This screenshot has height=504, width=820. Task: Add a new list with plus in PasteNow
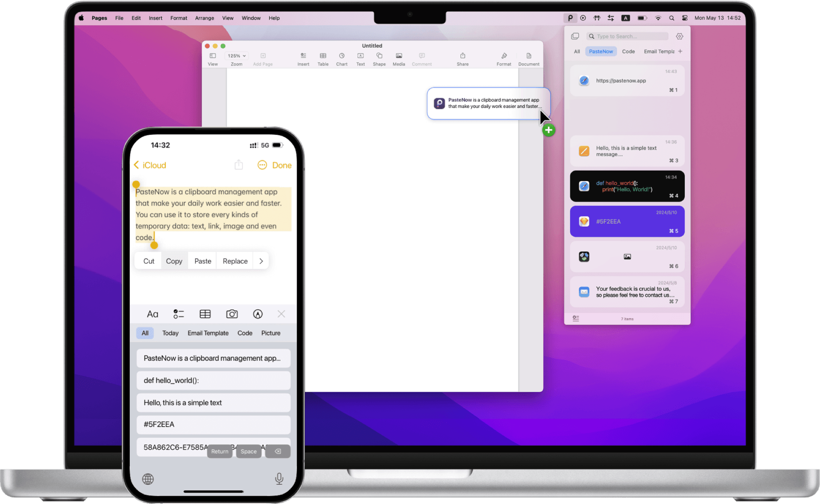click(x=680, y=51)
